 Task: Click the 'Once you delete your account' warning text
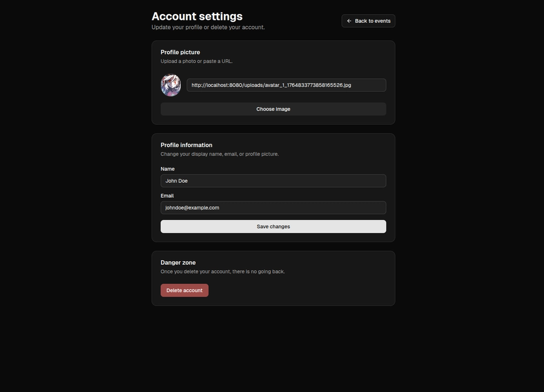(223, 271)
